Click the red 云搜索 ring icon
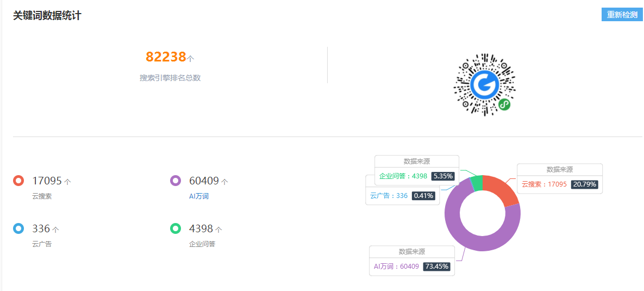 18,181
